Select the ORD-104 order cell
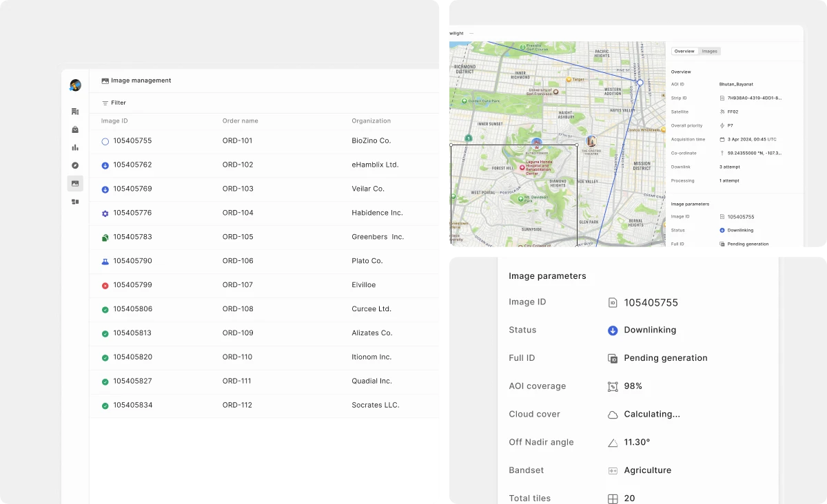Image resolution: width=827 pixels, height=504 pixels. [x=238, y=213]
